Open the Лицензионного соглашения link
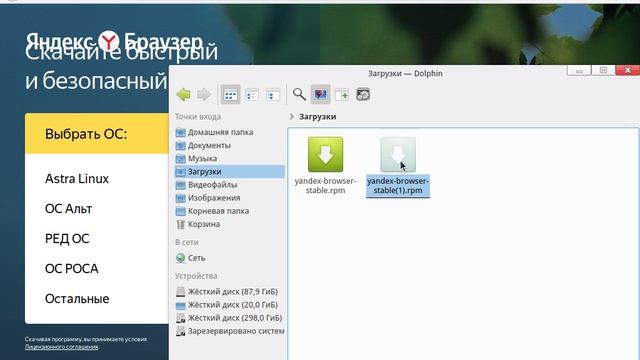Image resolution: width=640 pixels, height=360 pixels. [x=61, y=347]
